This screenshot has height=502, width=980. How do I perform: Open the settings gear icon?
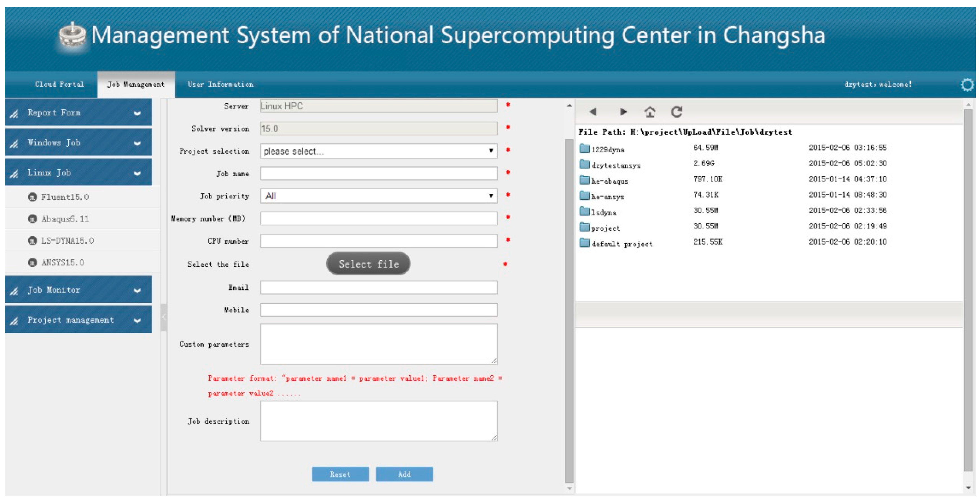coord(967,84)
